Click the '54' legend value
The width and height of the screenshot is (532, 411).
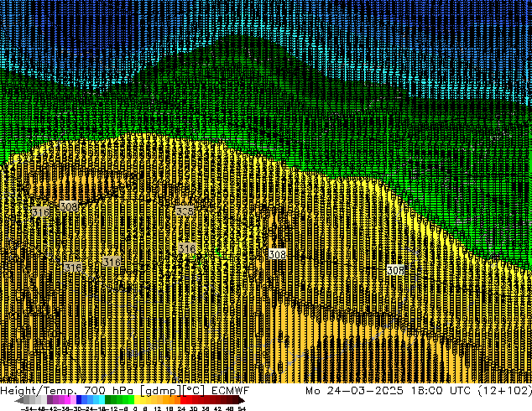pos(242,408)
